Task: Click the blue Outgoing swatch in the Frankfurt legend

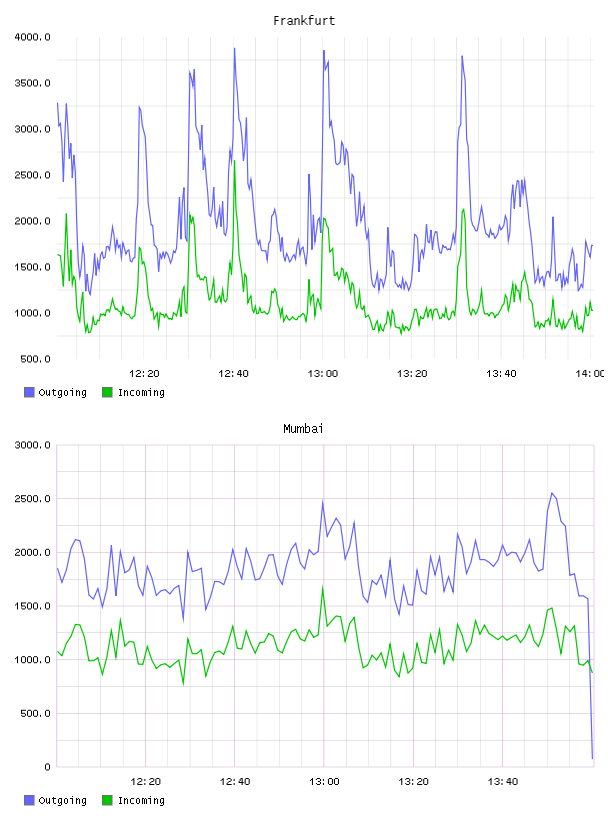Action: (29, 392)
